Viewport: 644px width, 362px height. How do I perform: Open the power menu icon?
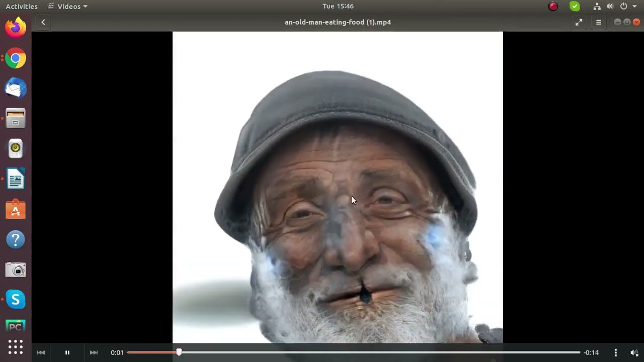click(623, 6)
